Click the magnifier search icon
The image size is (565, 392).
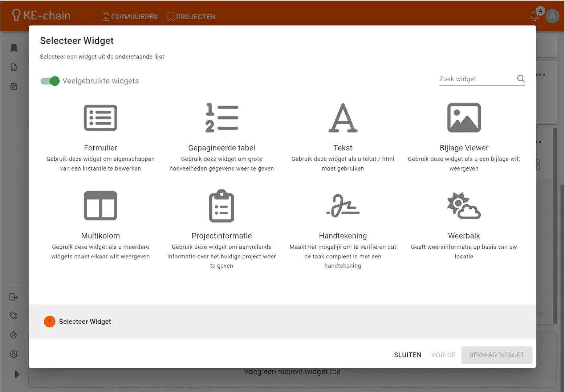click(x=521, y=79)
